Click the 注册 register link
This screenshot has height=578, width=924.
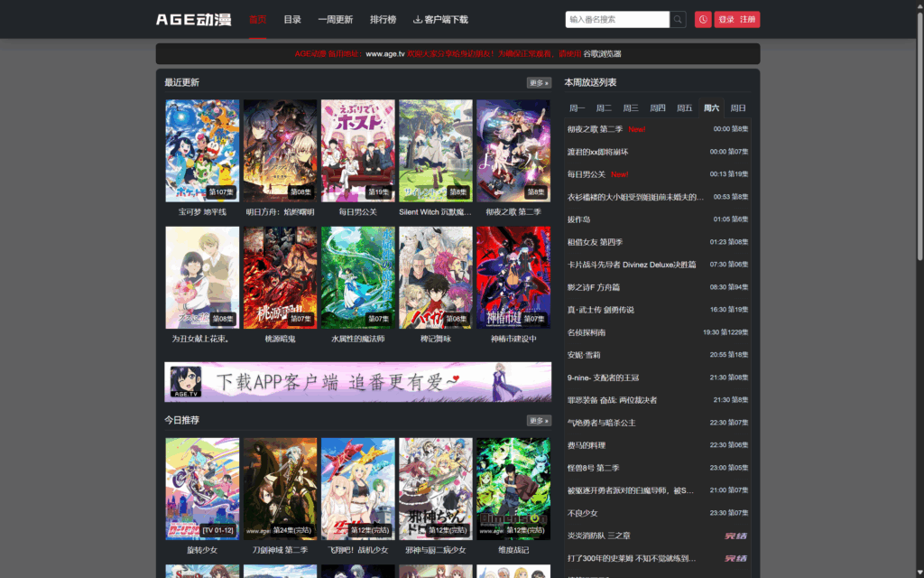[748, 20]
